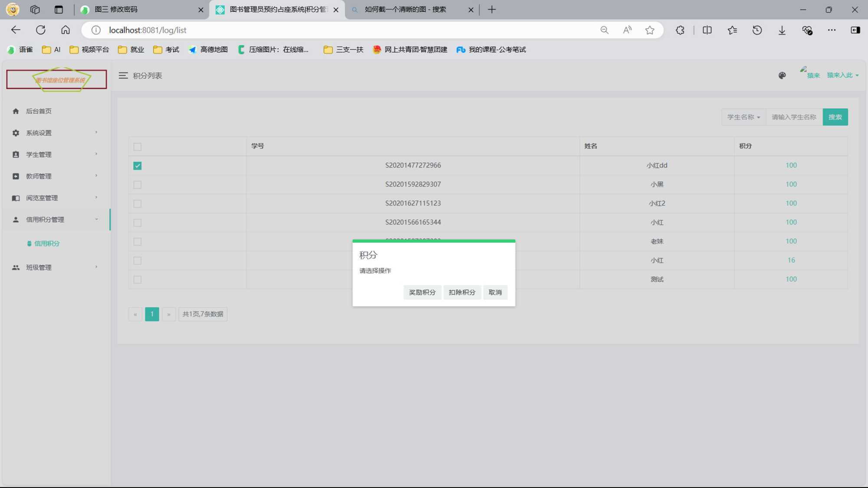
Task: Click the 学生管理 badge icon
Action: (16, 155)
